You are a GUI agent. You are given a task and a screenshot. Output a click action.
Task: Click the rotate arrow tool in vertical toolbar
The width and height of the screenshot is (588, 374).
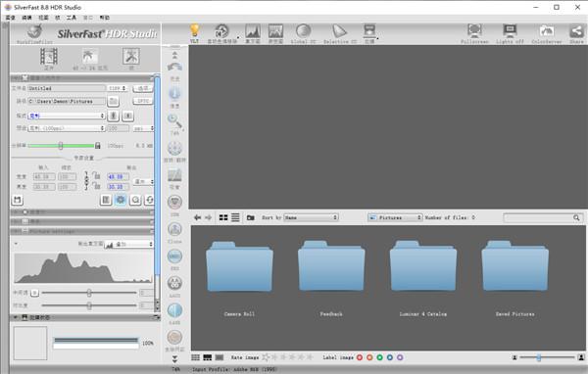click(174, 68)
